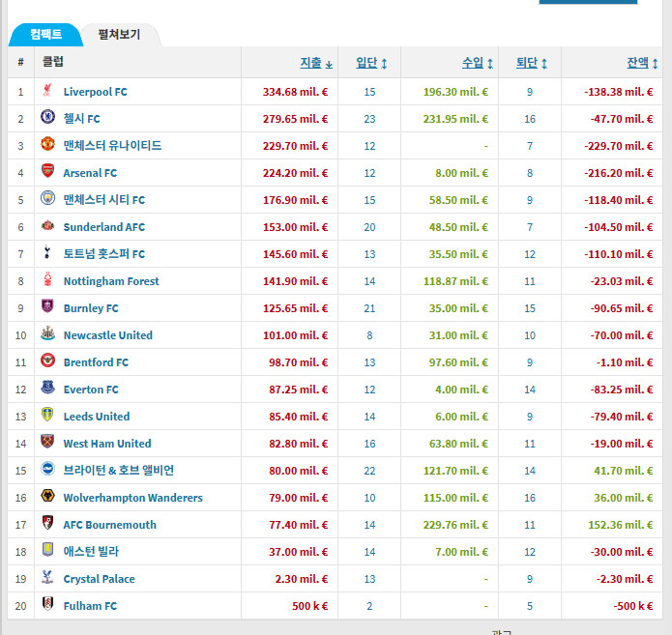
Task: Click the Manchester City crest icon
Action: [x=47, y=198]
